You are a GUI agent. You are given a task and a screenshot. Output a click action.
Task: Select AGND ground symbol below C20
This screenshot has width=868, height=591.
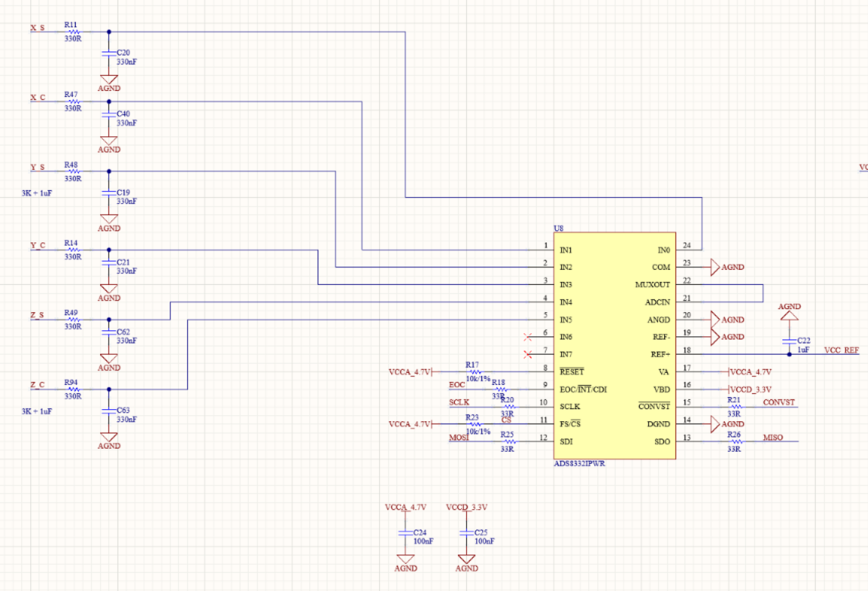[x=108, y=83]
